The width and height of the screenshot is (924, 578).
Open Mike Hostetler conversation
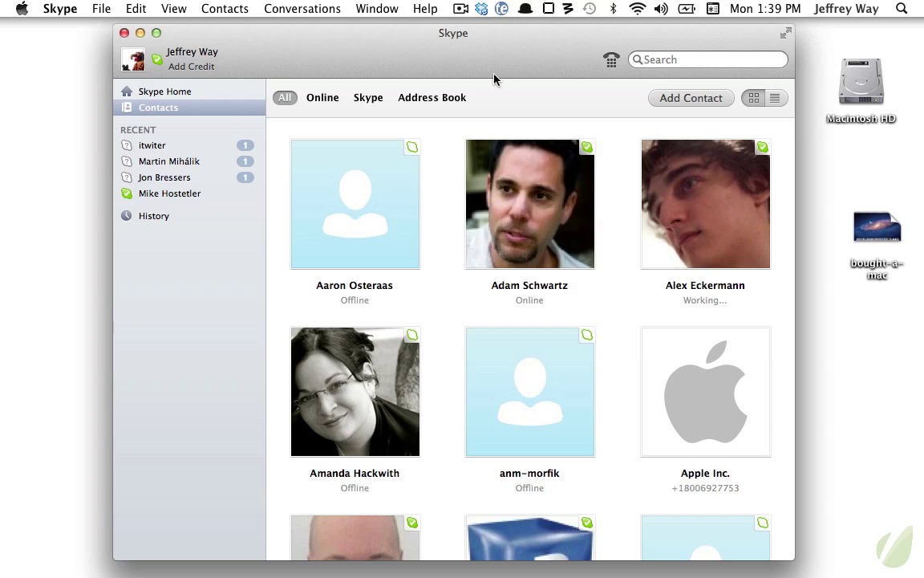click(189, 193)
